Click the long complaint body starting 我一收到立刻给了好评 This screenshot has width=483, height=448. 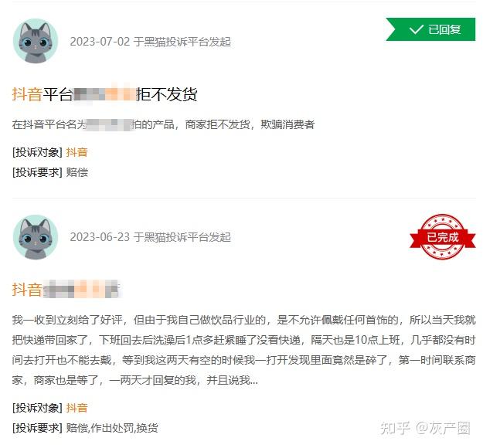pos(244,350)
